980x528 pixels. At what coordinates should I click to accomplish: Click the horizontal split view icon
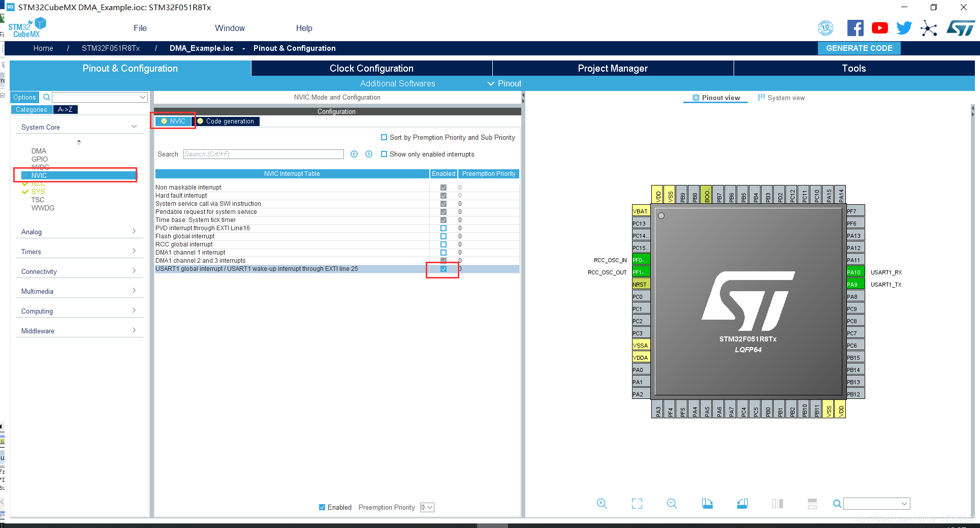pos(812,504)
